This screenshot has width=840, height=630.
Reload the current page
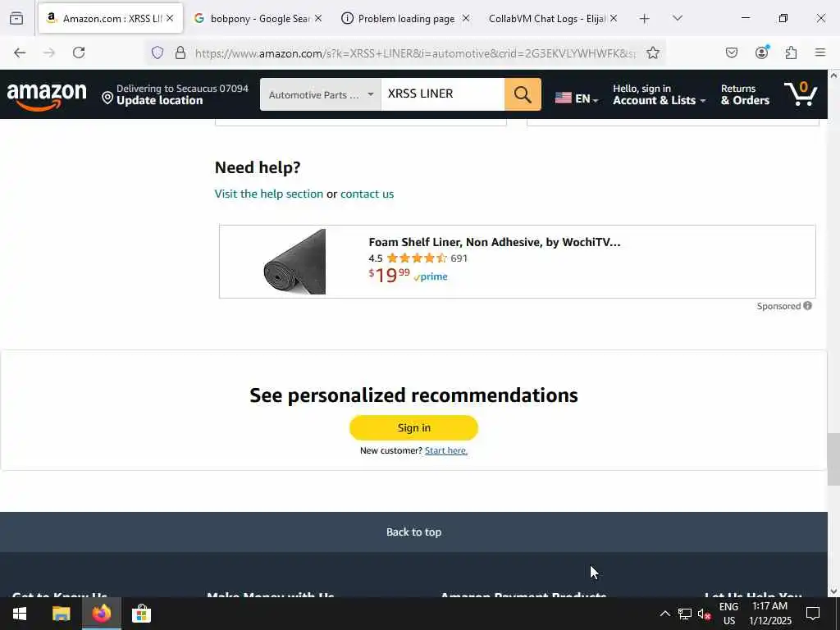79,52
